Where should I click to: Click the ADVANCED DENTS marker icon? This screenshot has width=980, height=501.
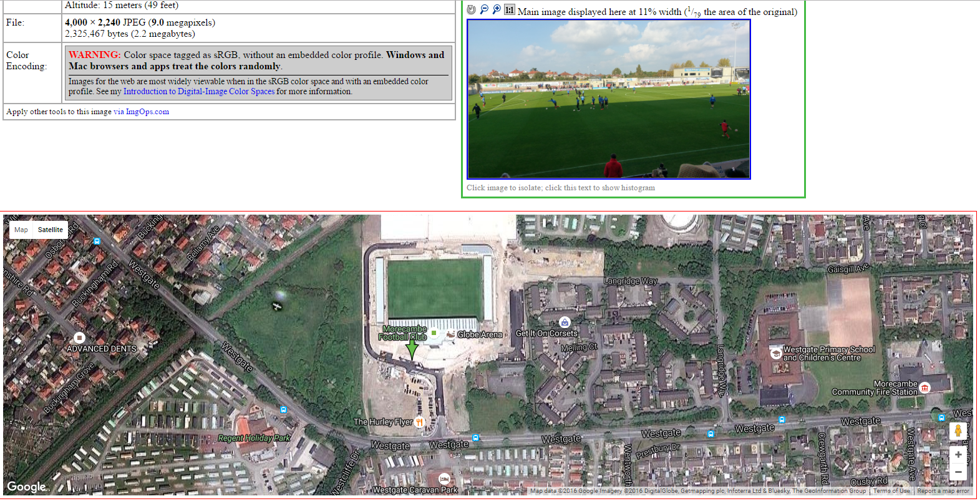click(x=79, y=338)
